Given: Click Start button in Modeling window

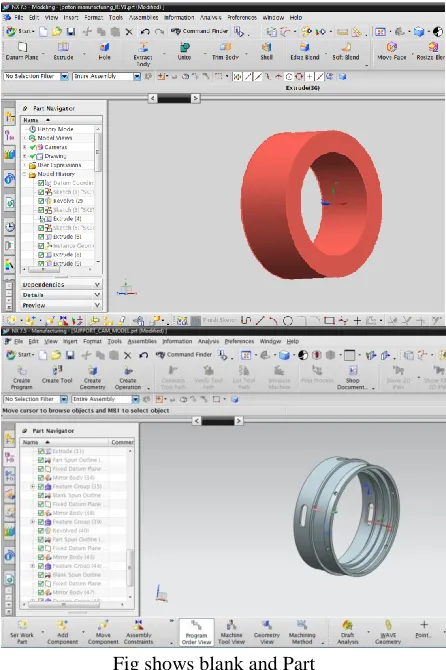Looking at the screenshot, I should click(x=20, y=31).
